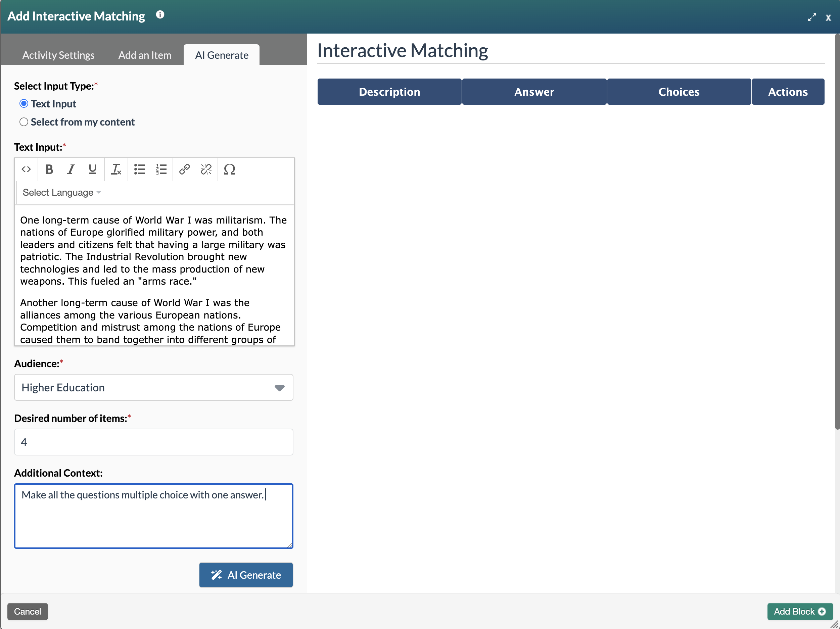Click the info icon beside title
This screenshot has height=629, width=840.
(x=160, y=15)
